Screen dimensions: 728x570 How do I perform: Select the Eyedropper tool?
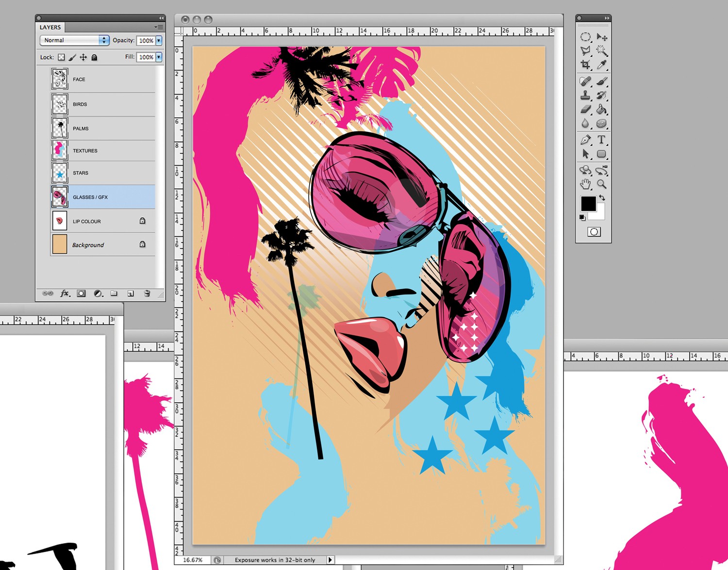click(602, 65)
